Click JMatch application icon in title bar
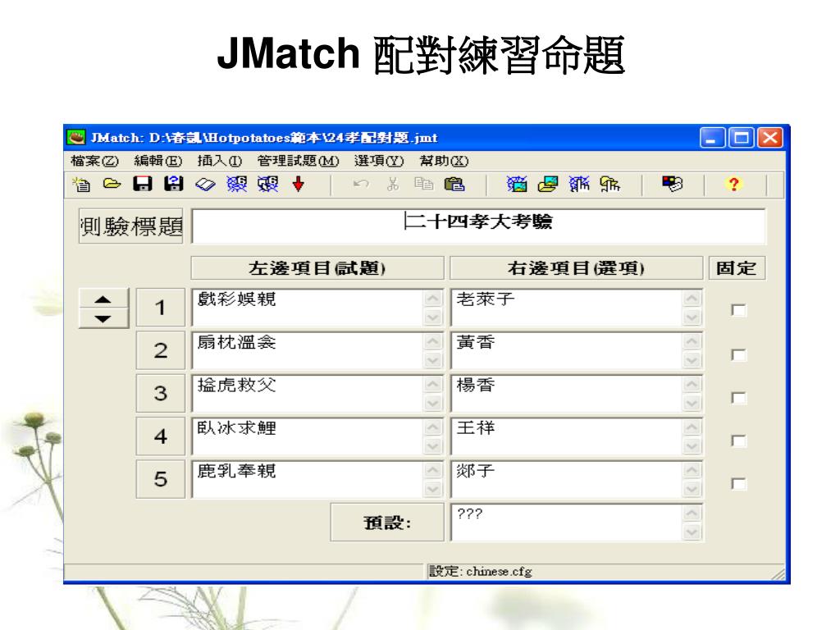The width and height of the screenshot is (840, 630). pyautogui.click(x=76, y=138)
